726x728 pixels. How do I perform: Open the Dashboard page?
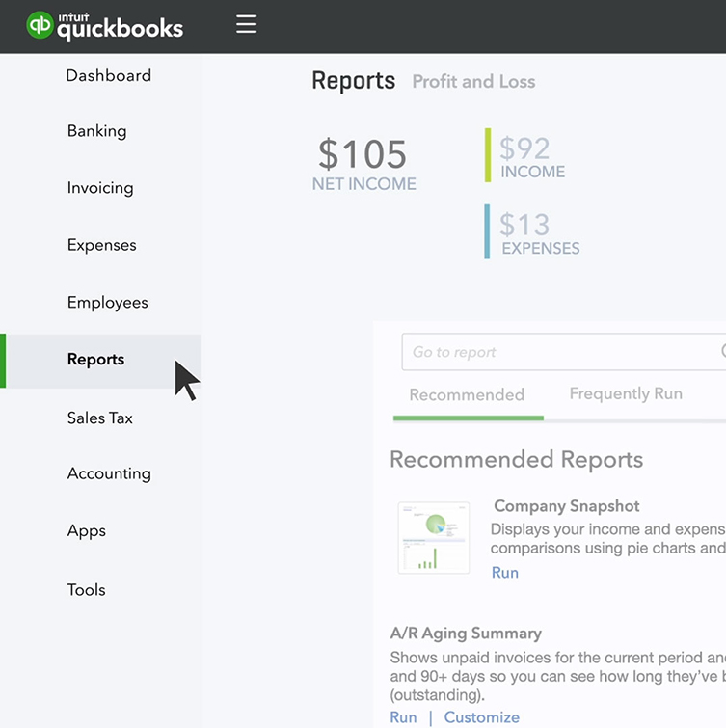[109, 75]
